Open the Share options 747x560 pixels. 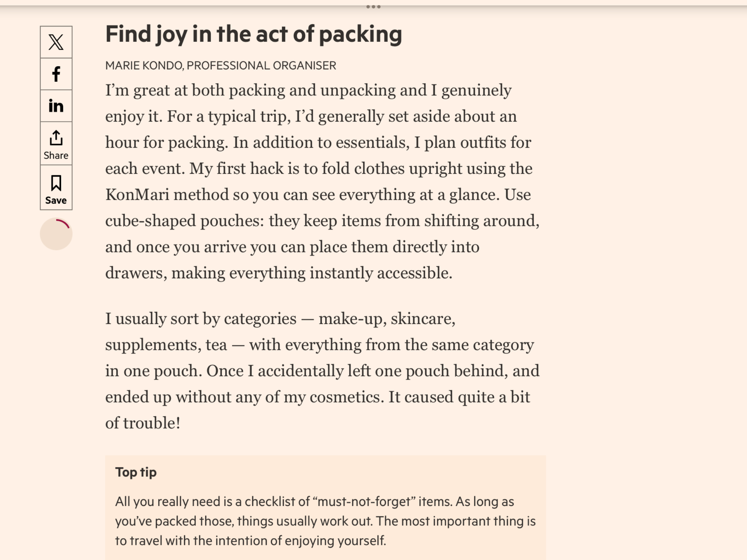(x=56, y=144)
